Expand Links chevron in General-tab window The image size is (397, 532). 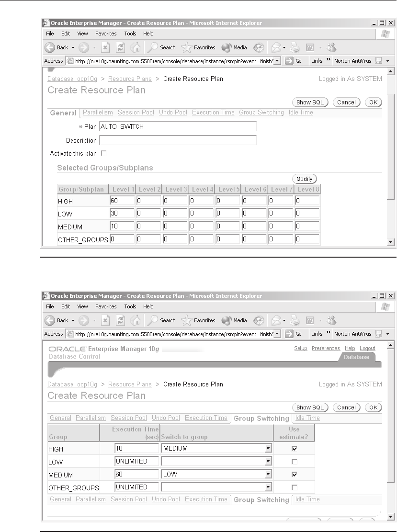coord(328,60)
